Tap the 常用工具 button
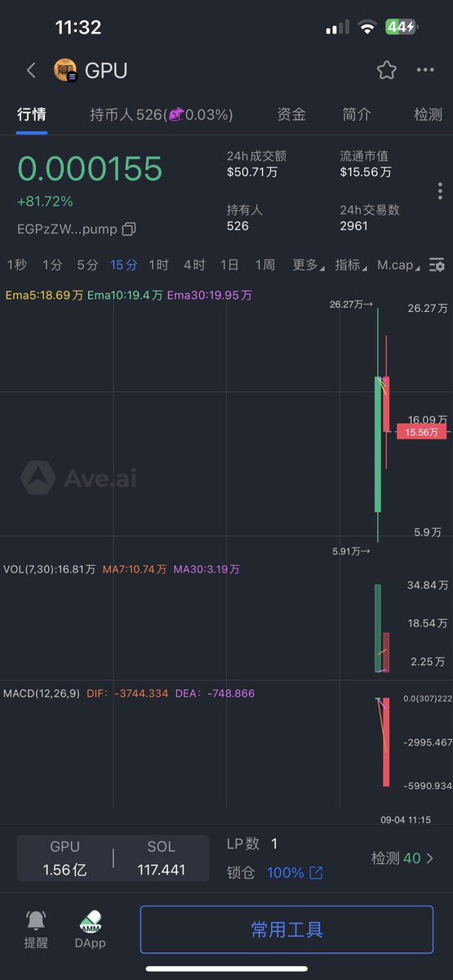Viewport: 453px width, 980px height. [x=286, y=929]
